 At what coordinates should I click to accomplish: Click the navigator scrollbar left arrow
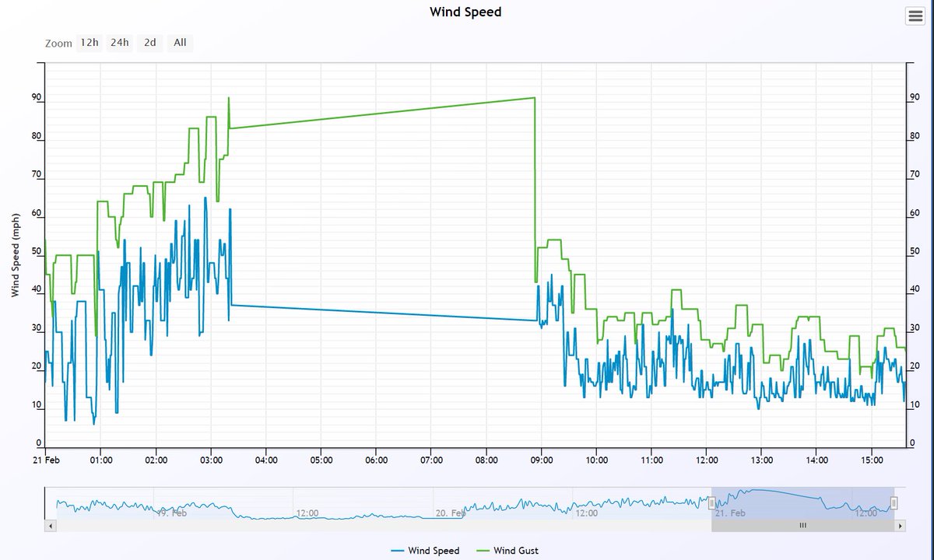coord(51,526)
